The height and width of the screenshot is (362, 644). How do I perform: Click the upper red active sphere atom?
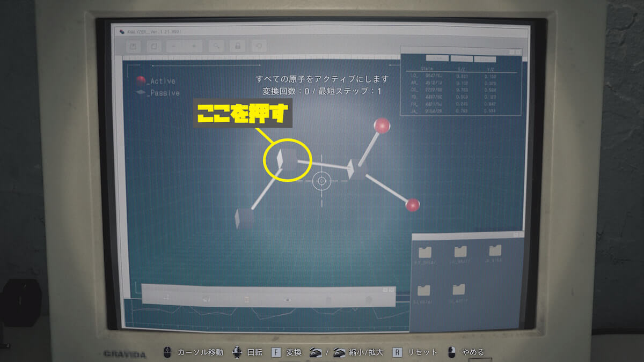click(382, 126)
